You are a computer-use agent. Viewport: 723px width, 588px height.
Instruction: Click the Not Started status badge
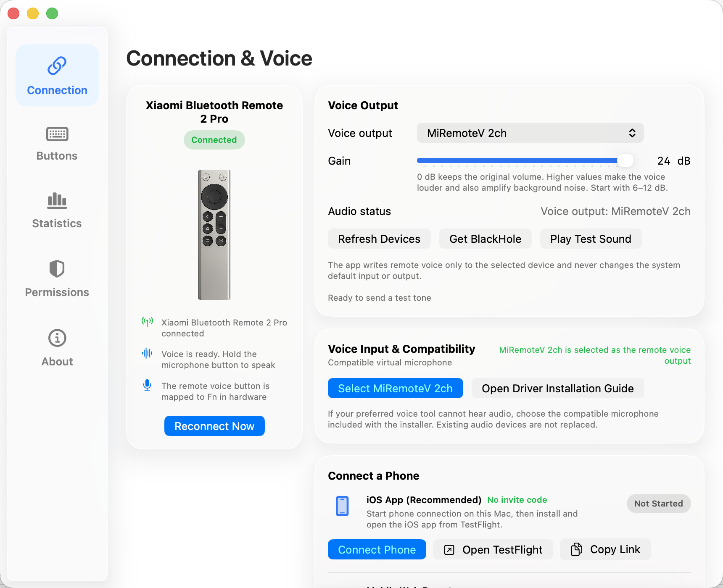point(659,504)
